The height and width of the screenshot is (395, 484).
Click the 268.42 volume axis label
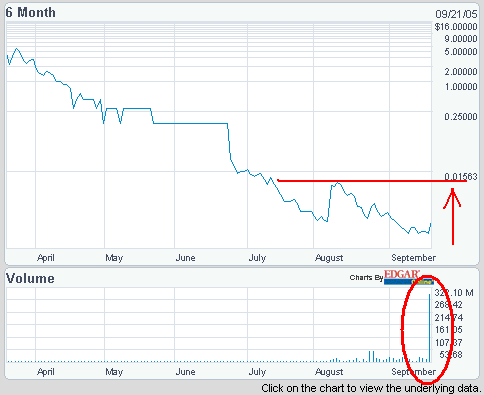click(449, 305)
